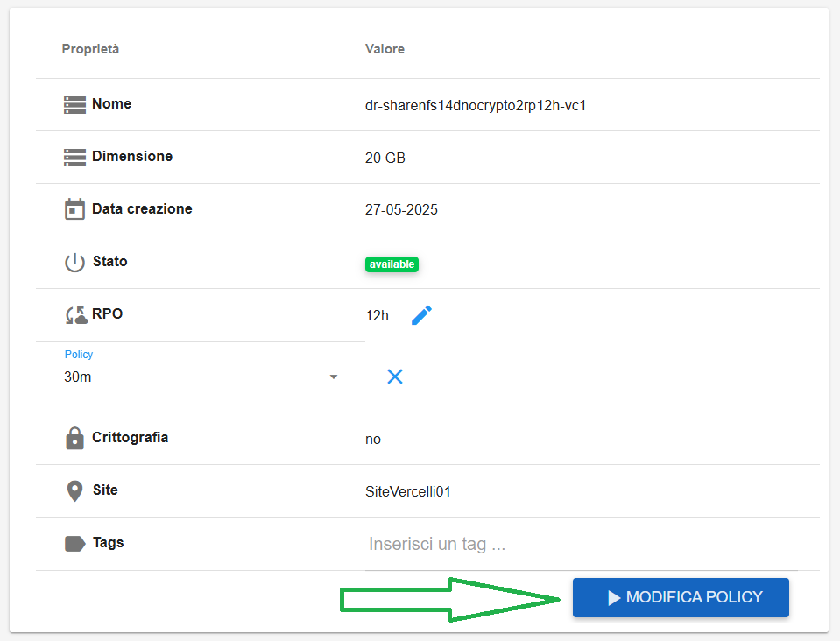Cancel policy edit with the X icon
This screenshot has height=641, width=840.
point(395,377)
